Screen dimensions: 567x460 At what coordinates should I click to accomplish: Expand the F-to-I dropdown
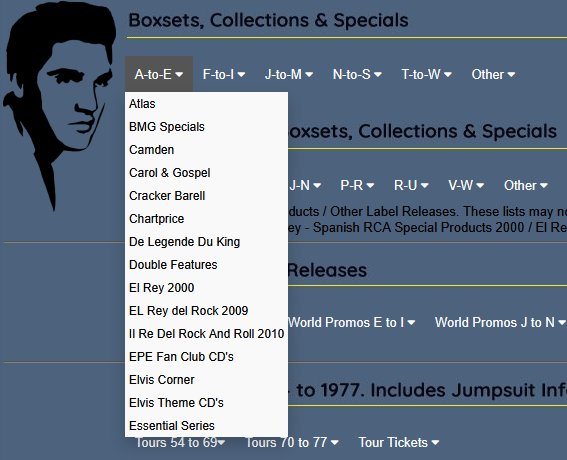(x=224, y=74)
